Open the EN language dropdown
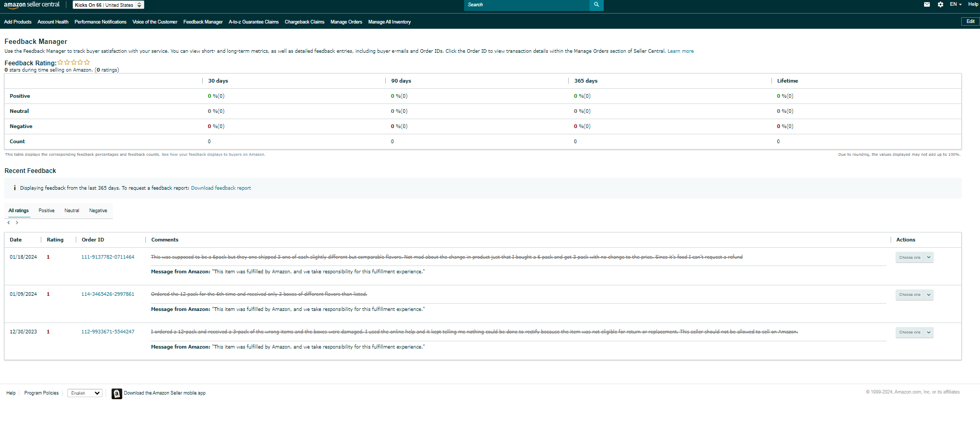Viewport: 980px width, 439px height. pos(955,4)
